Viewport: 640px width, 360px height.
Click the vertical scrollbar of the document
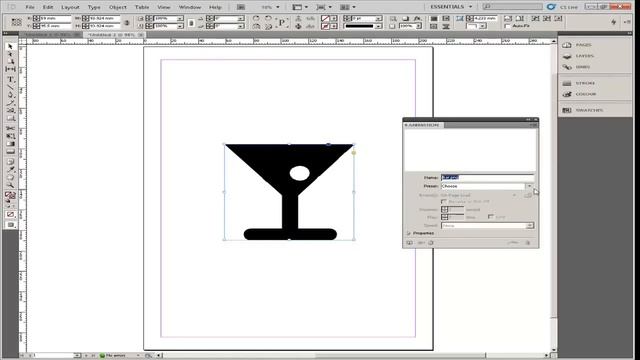(x=554, y=195)
